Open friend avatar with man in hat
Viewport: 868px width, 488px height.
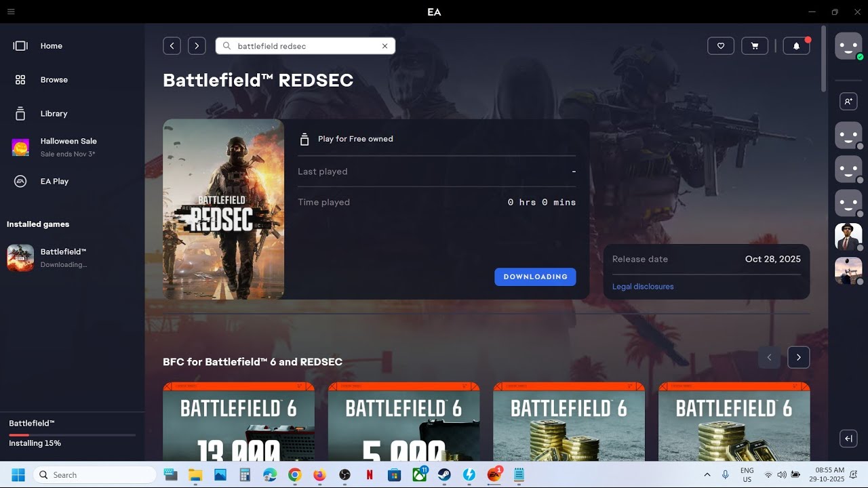pyautogui.click(x=848, y=237)
